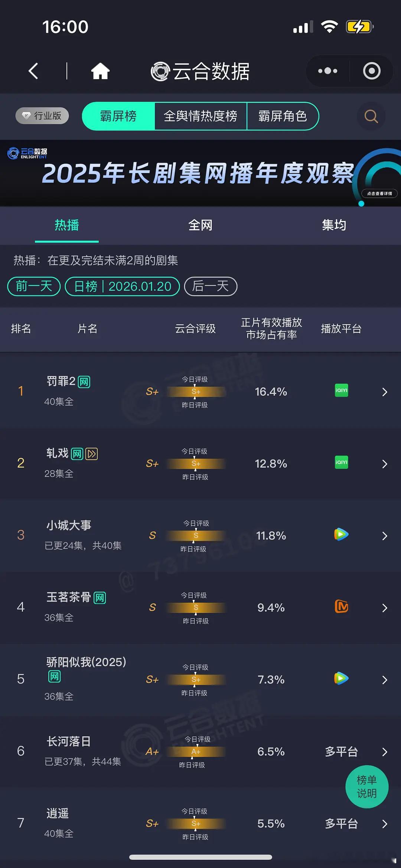Open the home icon next to back arrow
This screenshot has width=401, height=868.
(x=100, y=71)
